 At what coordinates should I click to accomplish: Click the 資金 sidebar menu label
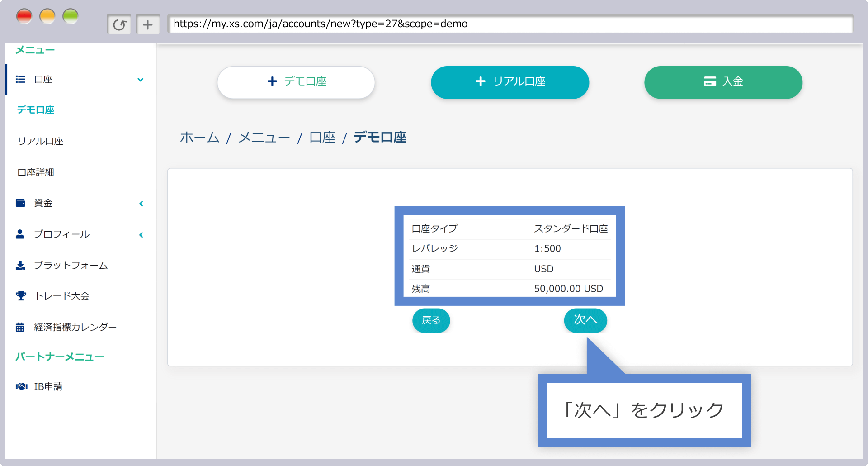43,203
